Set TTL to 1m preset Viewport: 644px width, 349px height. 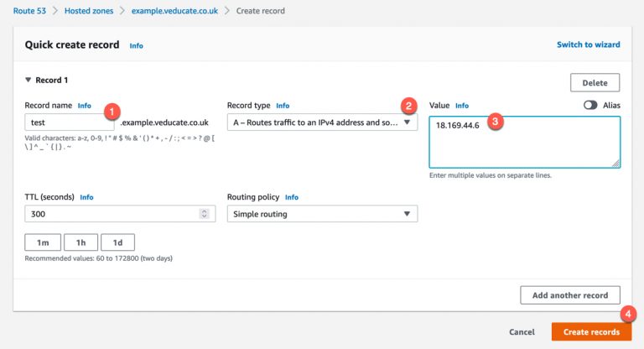43,242
